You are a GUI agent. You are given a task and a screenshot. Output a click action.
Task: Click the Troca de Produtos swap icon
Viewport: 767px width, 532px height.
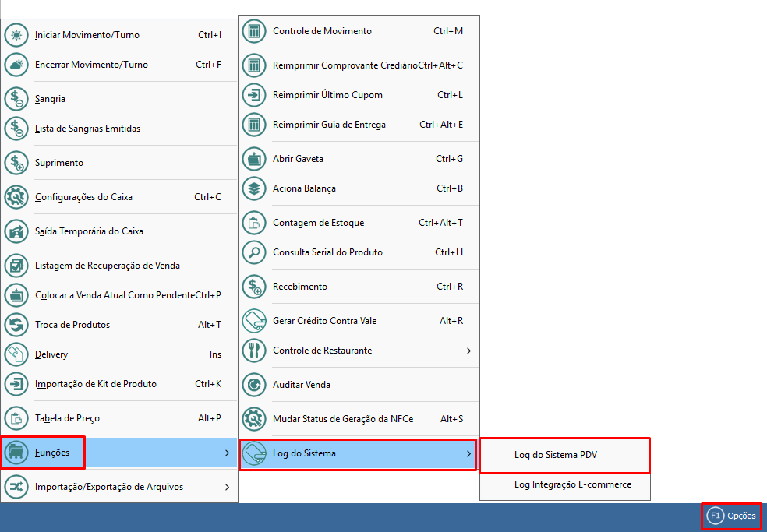16,325
